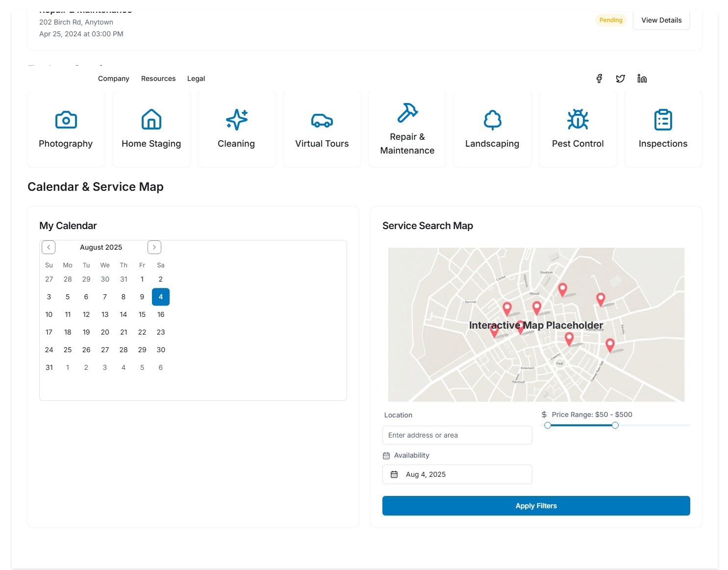
Task: Open the Virtual Tours car icon
Action: point(322,120)
